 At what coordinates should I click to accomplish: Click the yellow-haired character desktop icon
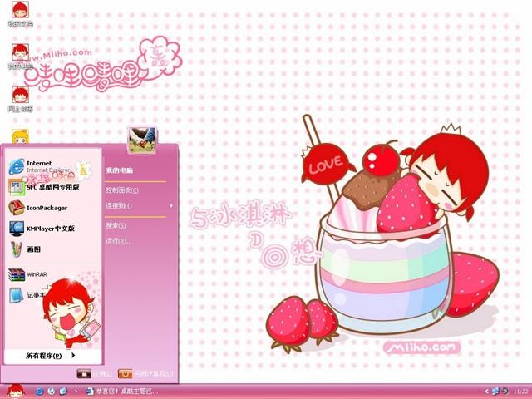coord(20,136)
